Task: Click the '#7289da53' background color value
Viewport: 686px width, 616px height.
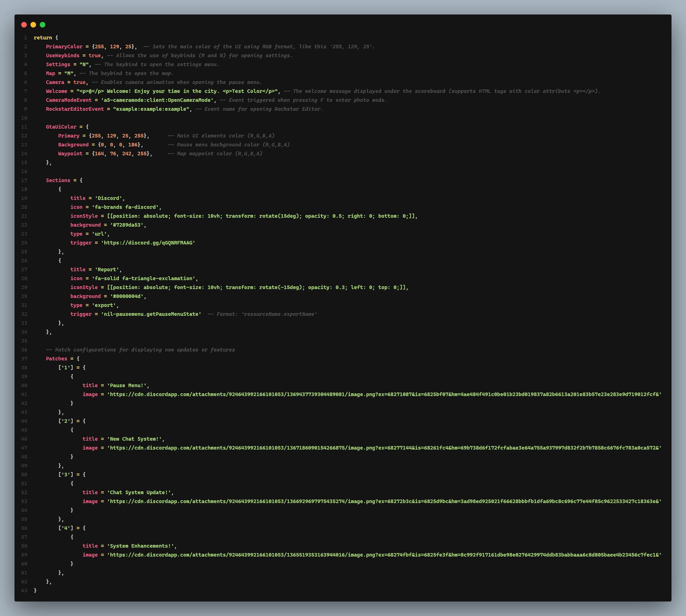Action: [126, 225]
